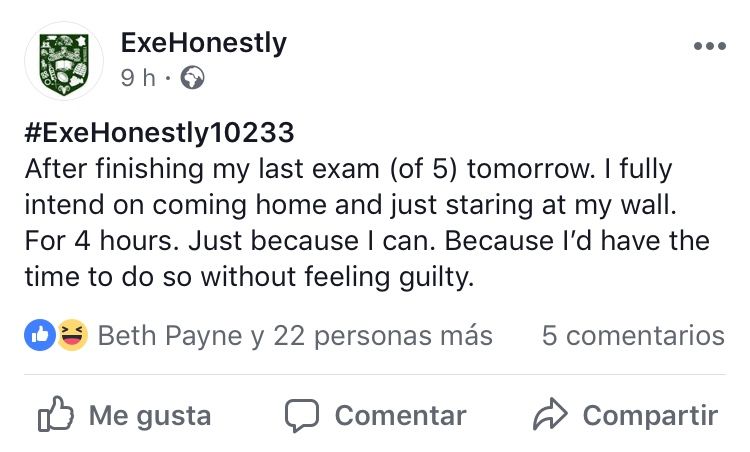
Task: Click the thumbs up Me gusta icon
Action: pos(56,414)
